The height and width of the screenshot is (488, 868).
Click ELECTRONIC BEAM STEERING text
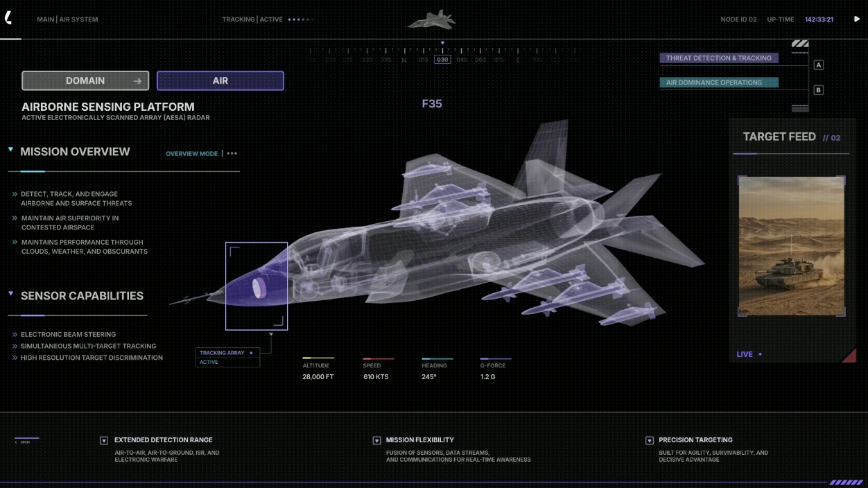(x=68, y=335)
